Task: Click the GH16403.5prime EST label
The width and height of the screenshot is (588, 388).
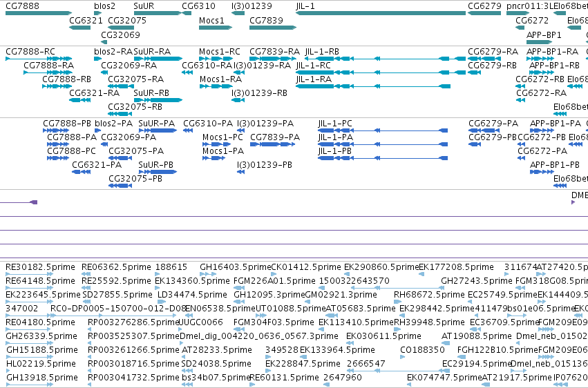Action: pos(235,267)
